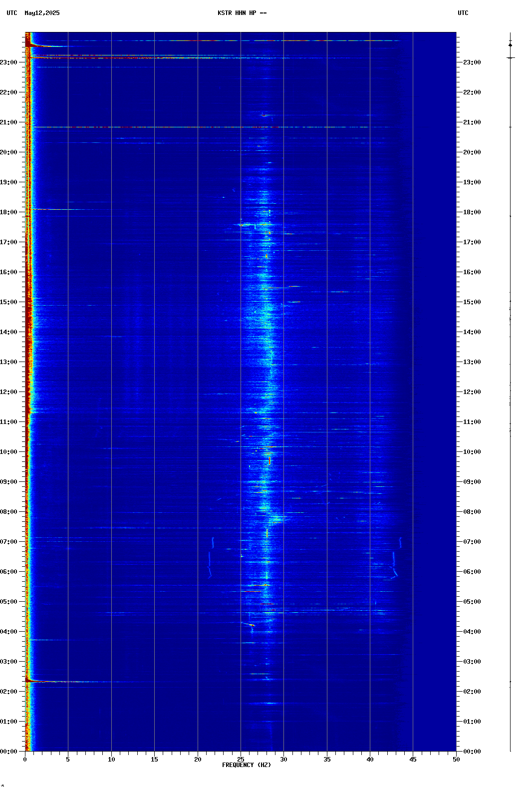Click 09:00 on the right time axis

[472, 482]
